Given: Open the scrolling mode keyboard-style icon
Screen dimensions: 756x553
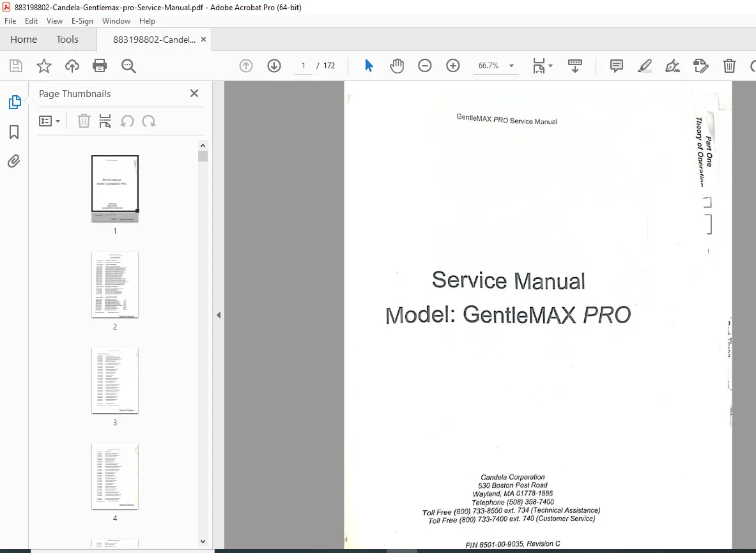Looking at the screenshot, I should pos(575,66).
